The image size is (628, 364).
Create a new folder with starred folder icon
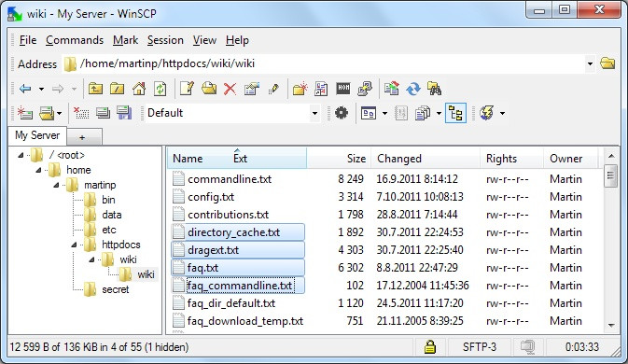pyautogui.click(x=300, y=89)
